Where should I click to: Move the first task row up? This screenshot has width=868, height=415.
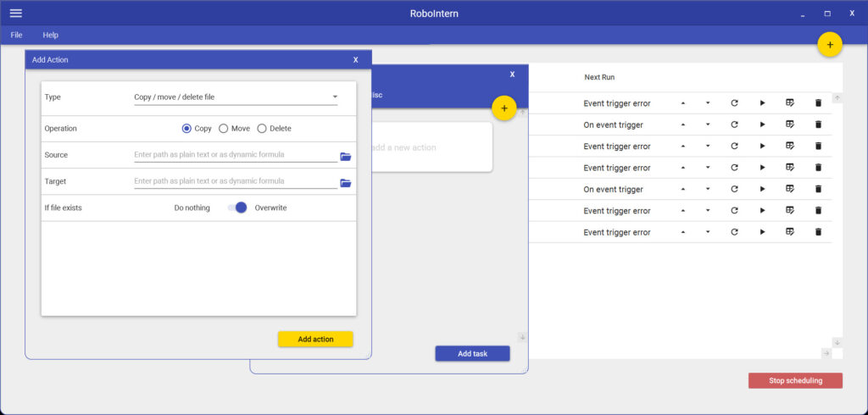pos(682,103)
